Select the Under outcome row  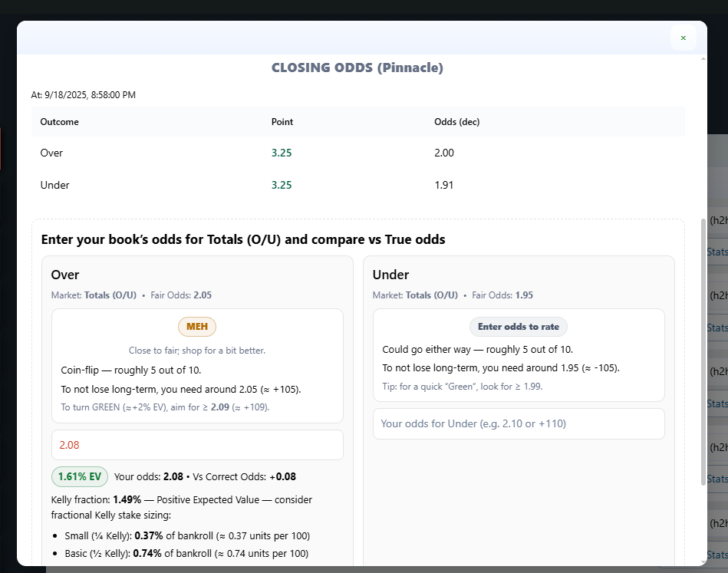54,185
